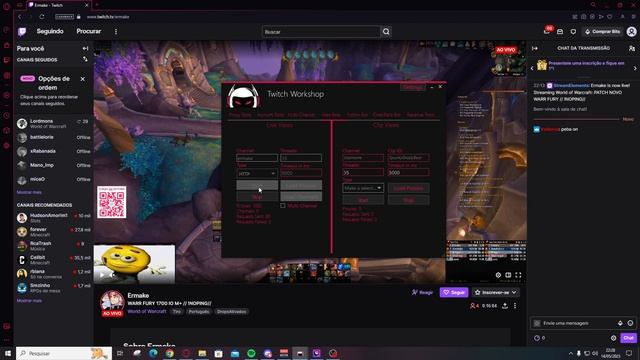Select the first tab in Twitch Workshop
Viewport: 640px width, 360px height.
(x=240, y=115)
